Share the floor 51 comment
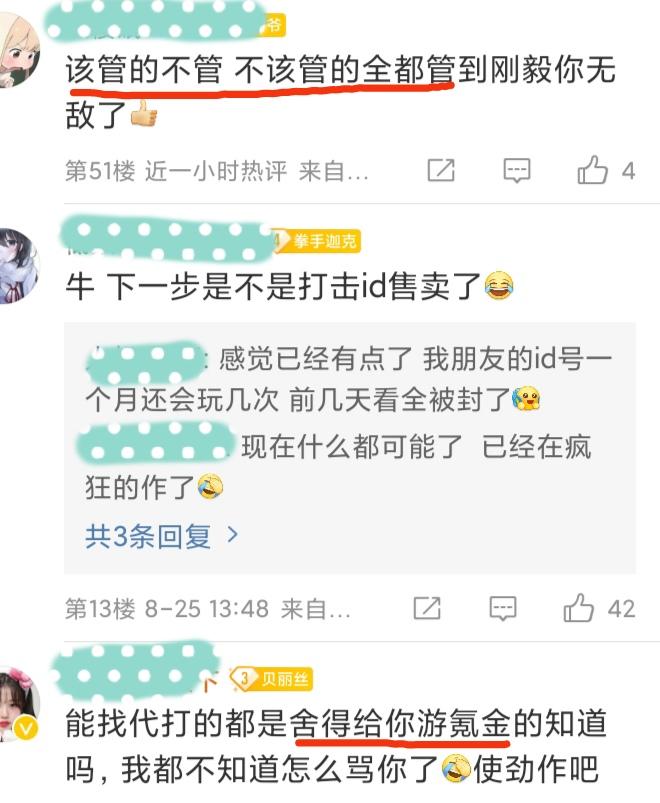 pos(441,170)
